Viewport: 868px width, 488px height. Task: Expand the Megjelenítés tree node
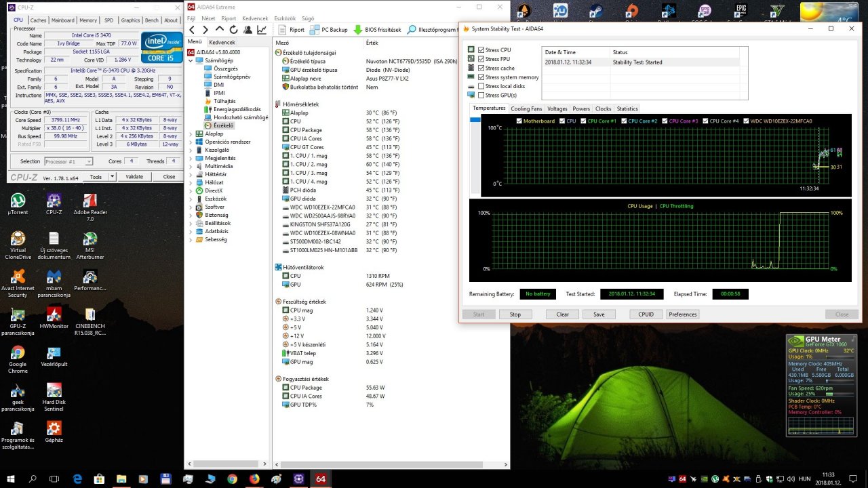tap(191, 158)
